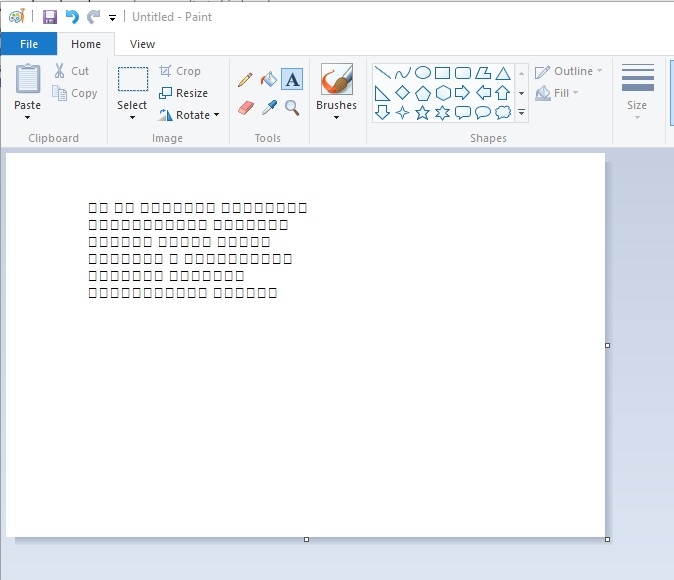The width and height of the screenshot is (674, 580).
Task: Move shapes gallery down one row
Action: (521, 93)
